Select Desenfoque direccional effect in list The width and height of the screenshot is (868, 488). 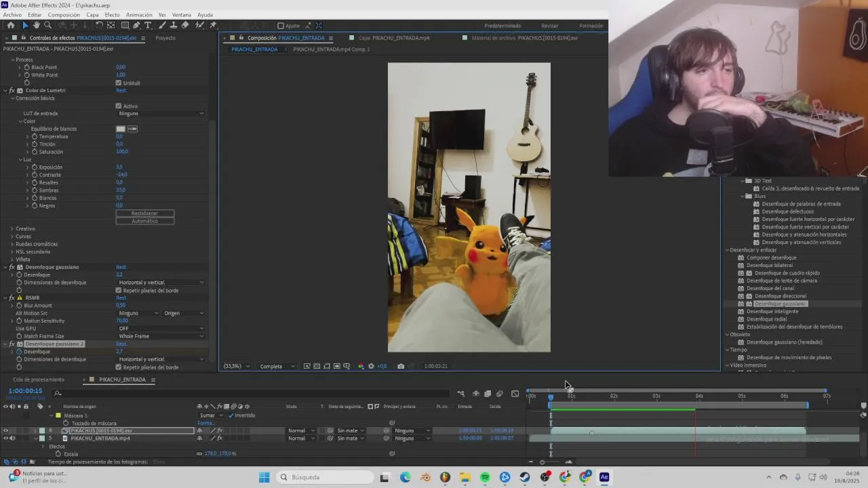click(781, 296)
